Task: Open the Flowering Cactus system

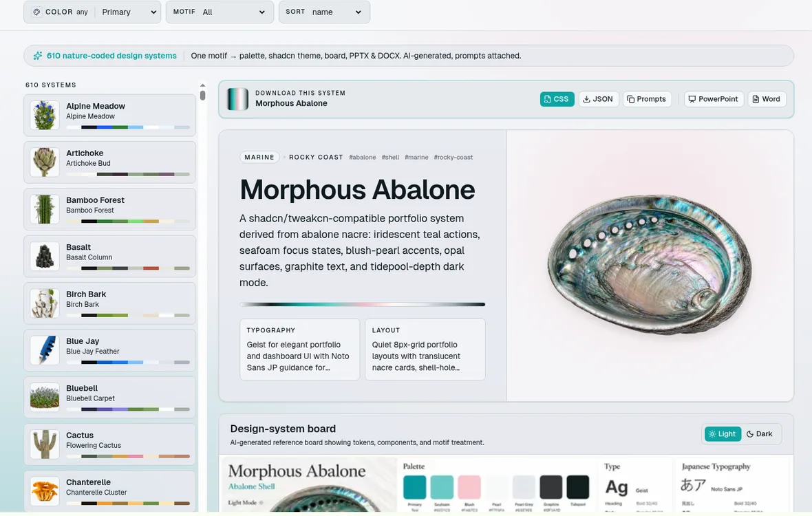Action: (110, 444)
